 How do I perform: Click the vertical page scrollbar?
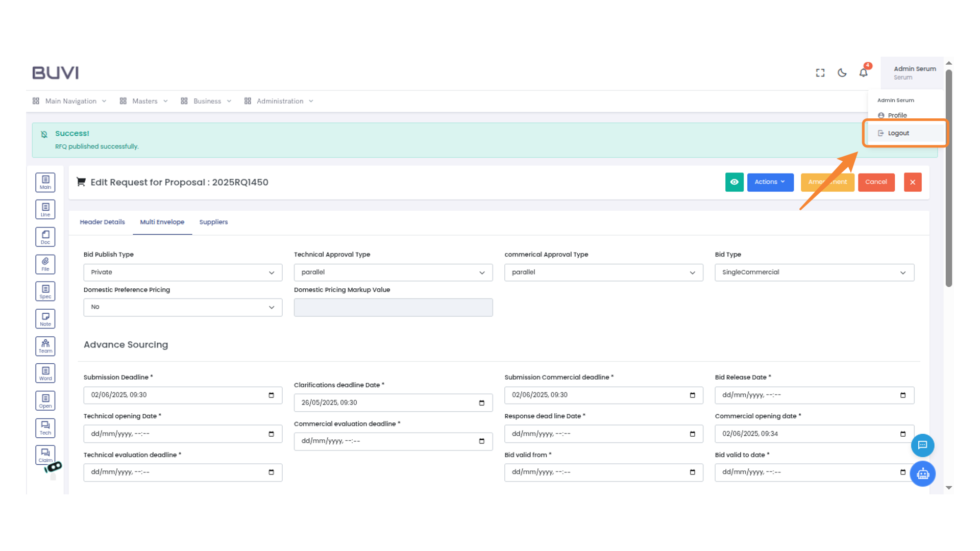[x=948, y=179]
